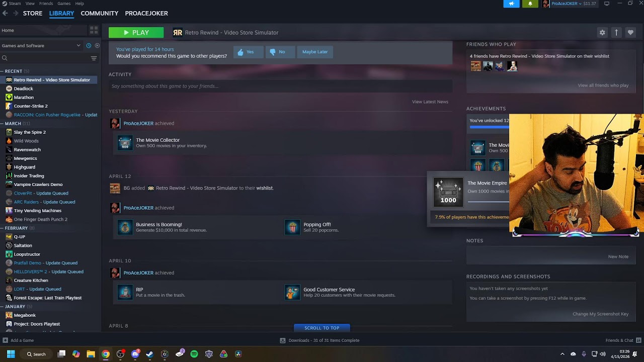Image resolution: width=644 pixels, height=362 pixels.
Task: Click Business Is Booming achievement icon
Action: click(x=125, y=227)
